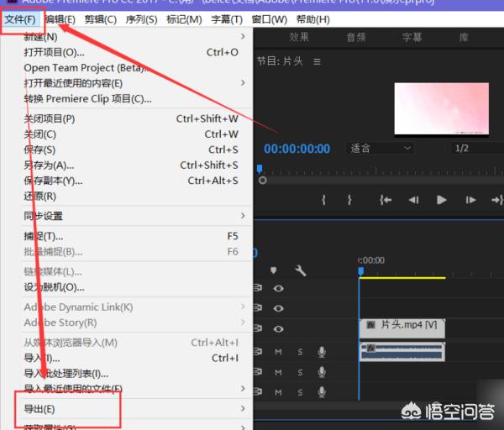Open the 适合 zoom level dropdown
Viewport: 504px width, 430px height.
[x=381, y=149]
